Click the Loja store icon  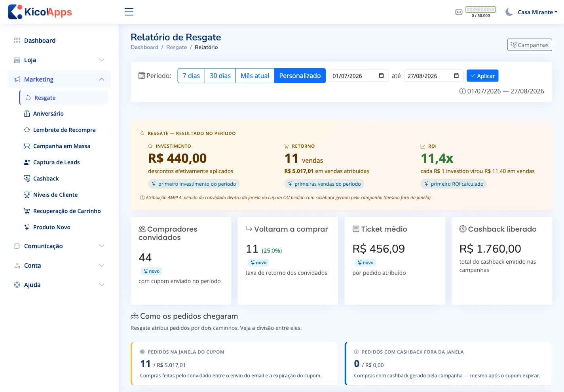pos(17,60)
